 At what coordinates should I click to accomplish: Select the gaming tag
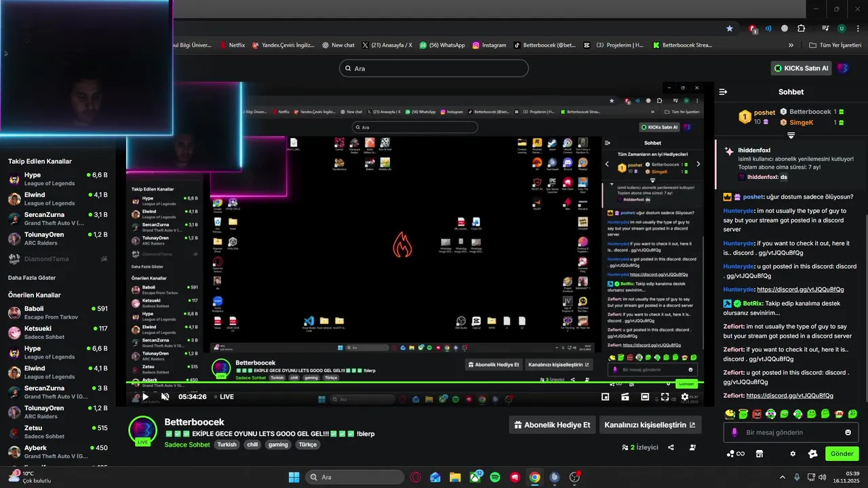coord(278,445)
